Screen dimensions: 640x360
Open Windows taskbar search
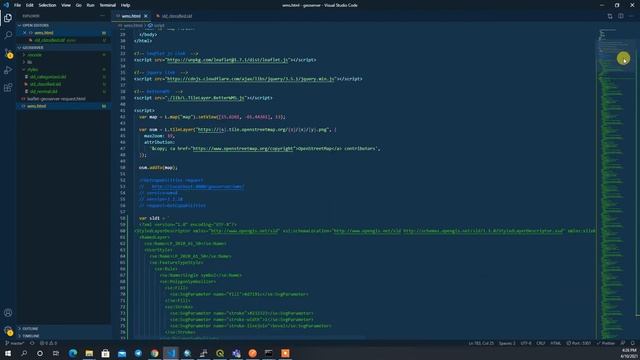point(24,353)
